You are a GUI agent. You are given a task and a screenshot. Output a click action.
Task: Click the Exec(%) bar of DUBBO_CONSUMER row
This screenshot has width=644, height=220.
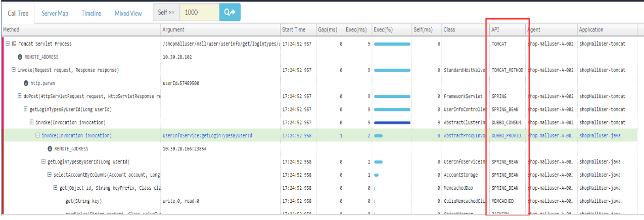pyautogui.click(x=392, y=123)
